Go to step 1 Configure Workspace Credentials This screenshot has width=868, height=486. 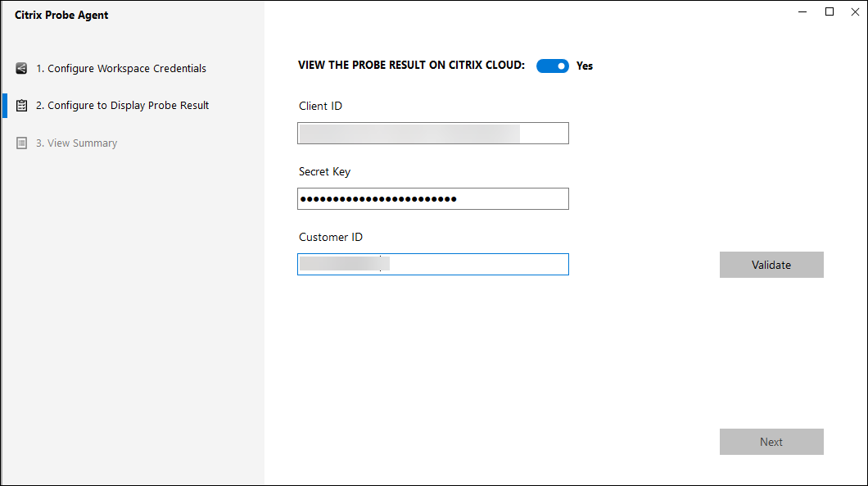(x=120, y=69)
